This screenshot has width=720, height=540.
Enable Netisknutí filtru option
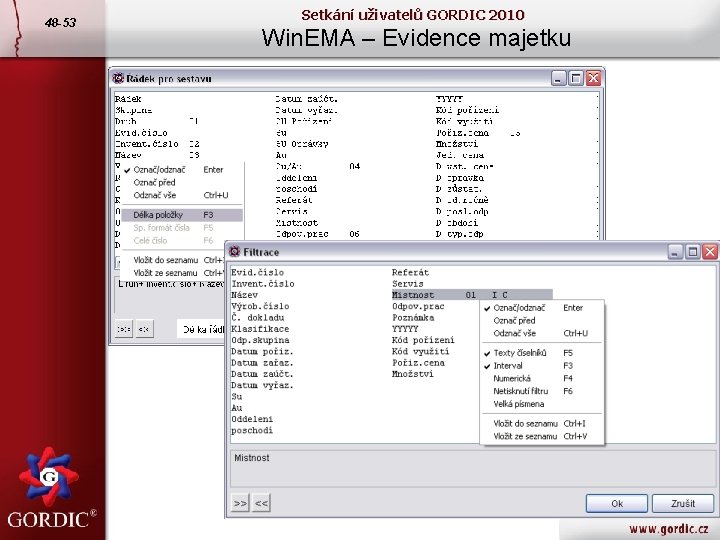tap(542, 391)
